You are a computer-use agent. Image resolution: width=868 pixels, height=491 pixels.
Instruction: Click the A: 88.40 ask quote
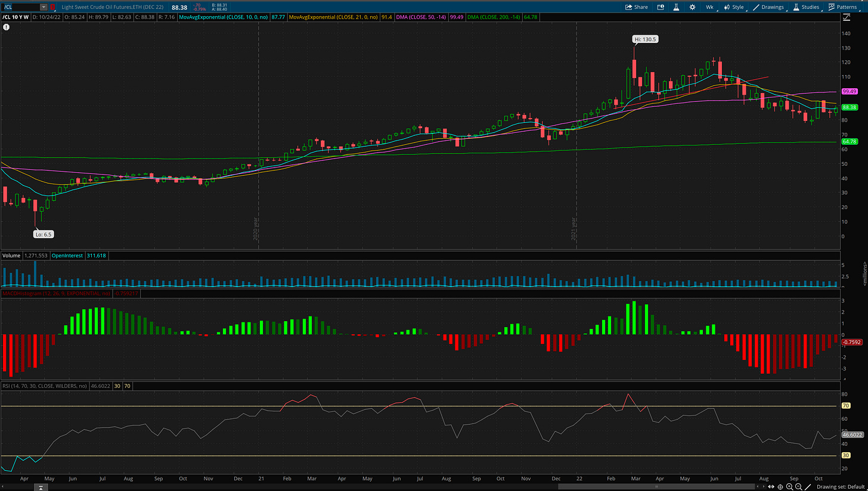pos(219,10)
